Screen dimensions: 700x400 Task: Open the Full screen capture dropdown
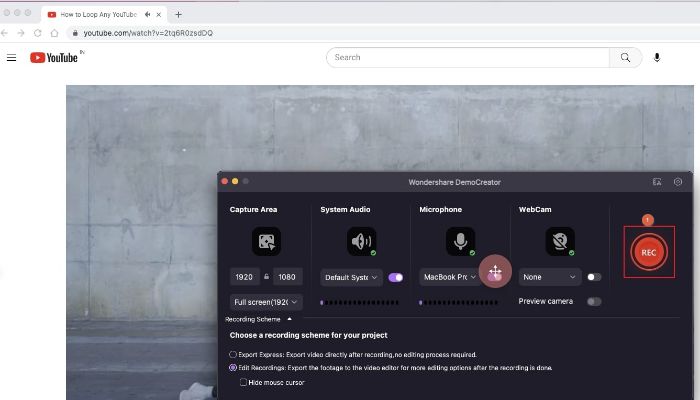tap(266, 302)
